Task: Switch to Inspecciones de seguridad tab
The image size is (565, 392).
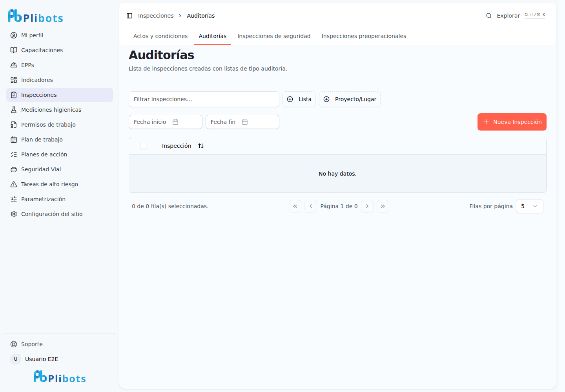Action: [274, 36]
